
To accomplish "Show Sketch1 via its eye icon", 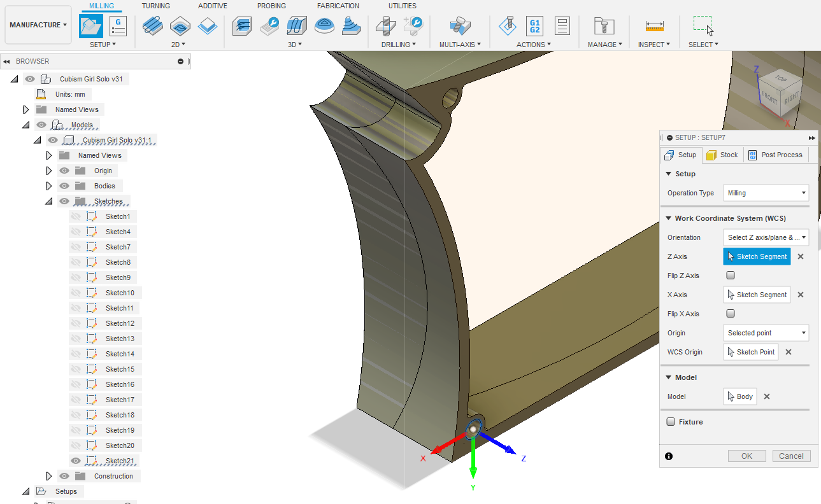I will coord(76,216).
